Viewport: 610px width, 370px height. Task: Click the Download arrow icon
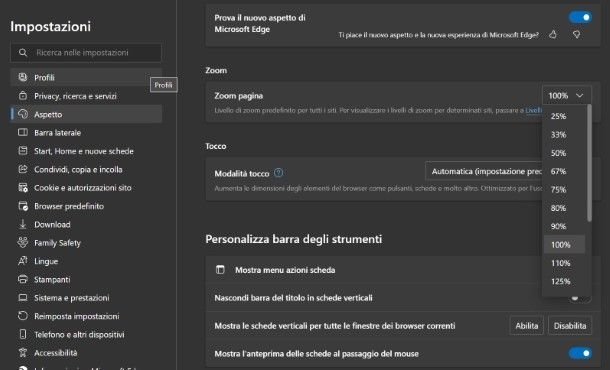tap(23, 224)
